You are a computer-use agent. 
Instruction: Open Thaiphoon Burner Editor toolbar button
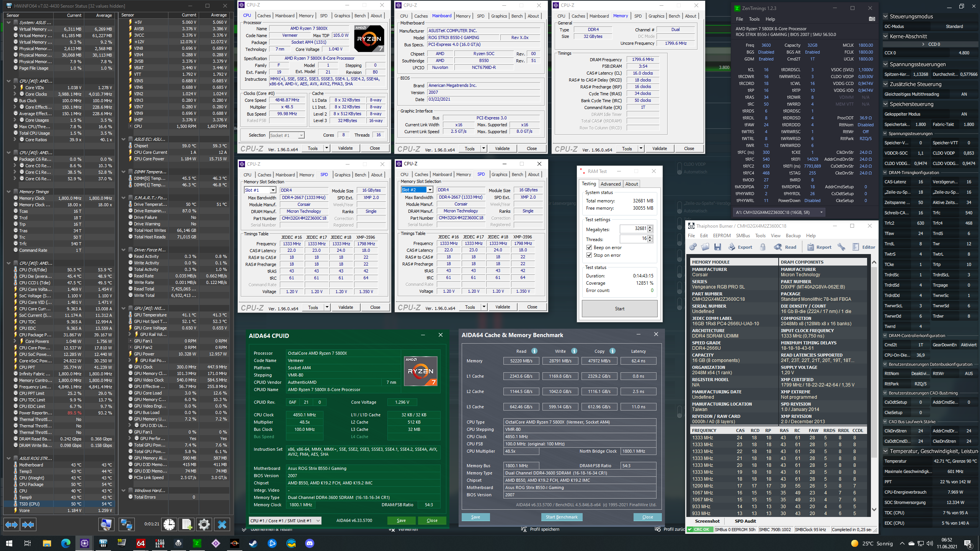[x=864, y=247]
